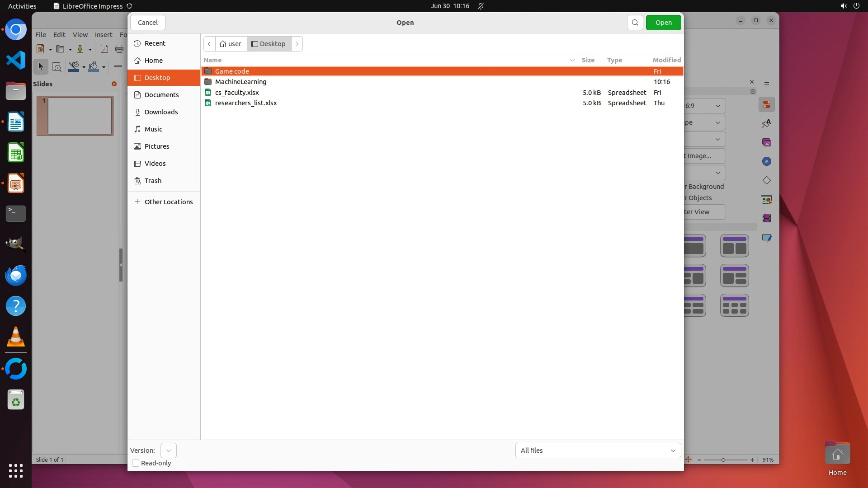
Task: Select the arrow selection tool
Action: pyautogui.click(x=41, y=67)
